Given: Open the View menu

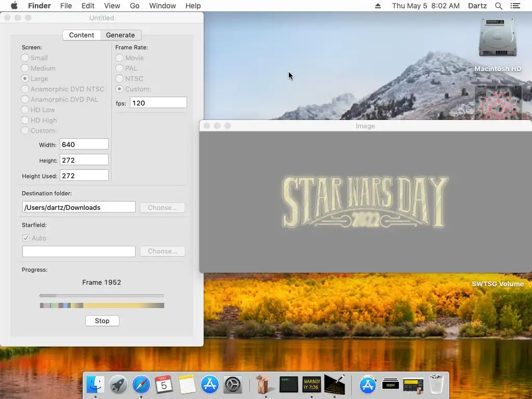Looking at the screenshot, I should click(112, 6).
